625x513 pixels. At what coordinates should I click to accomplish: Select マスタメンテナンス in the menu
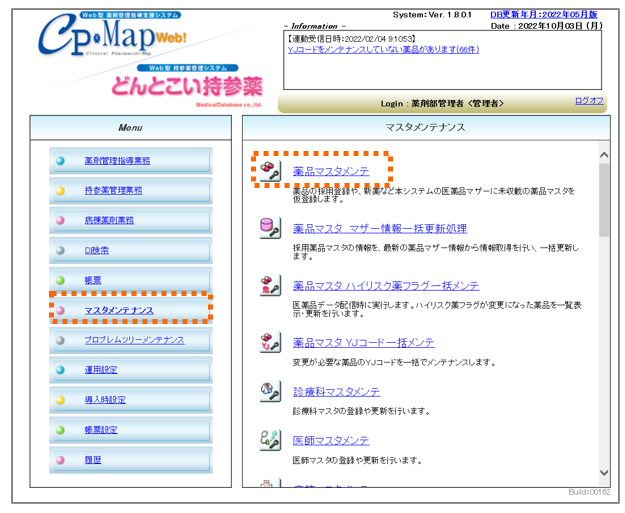[119, 310]
